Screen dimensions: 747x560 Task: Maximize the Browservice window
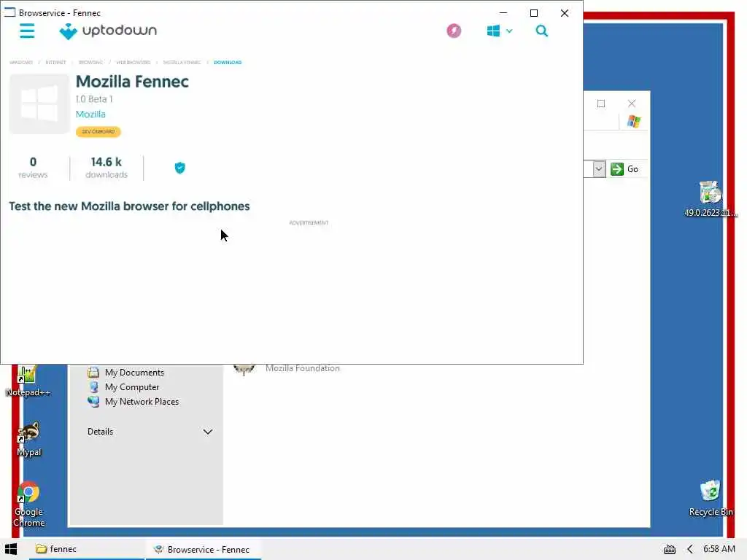point(534,13)
